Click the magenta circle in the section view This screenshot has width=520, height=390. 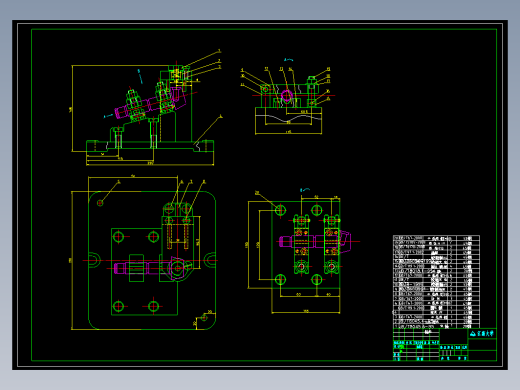click(286, 96)
